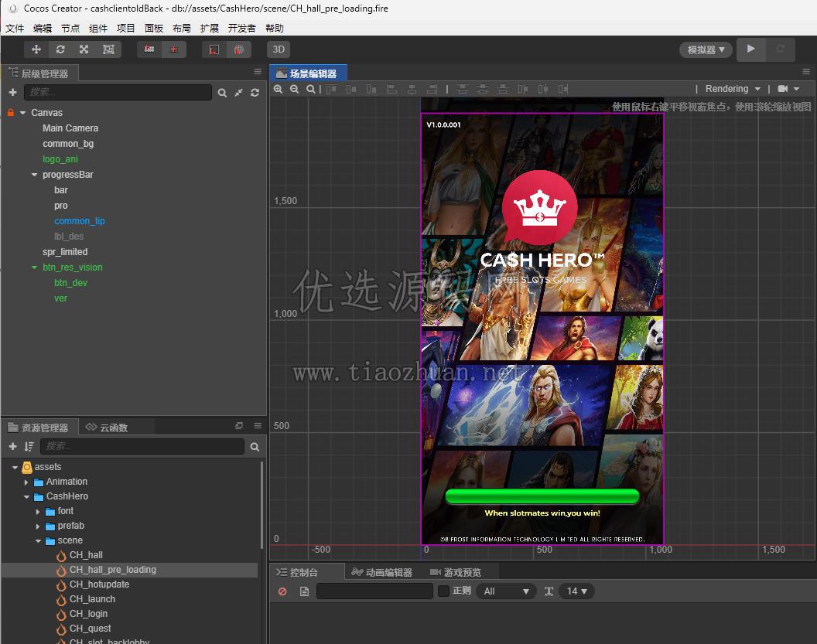817x644 pixels.
Task: Select the Rect transform tool
Action: point(108,49)
